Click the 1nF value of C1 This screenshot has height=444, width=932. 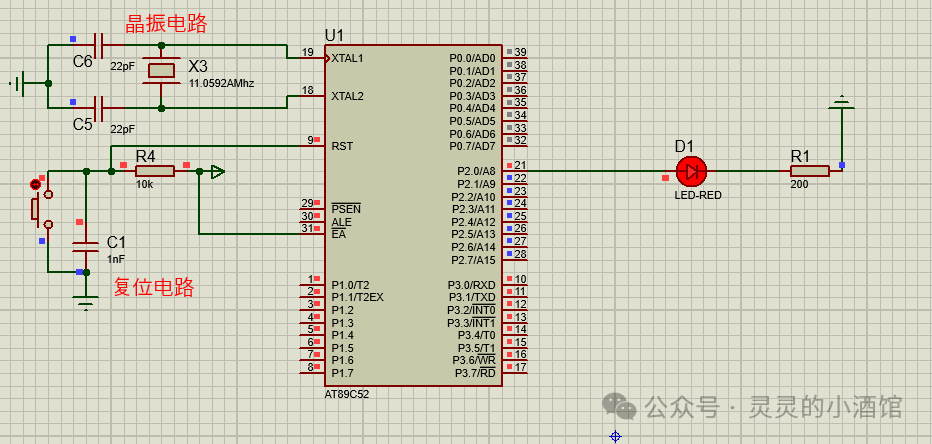116,259
